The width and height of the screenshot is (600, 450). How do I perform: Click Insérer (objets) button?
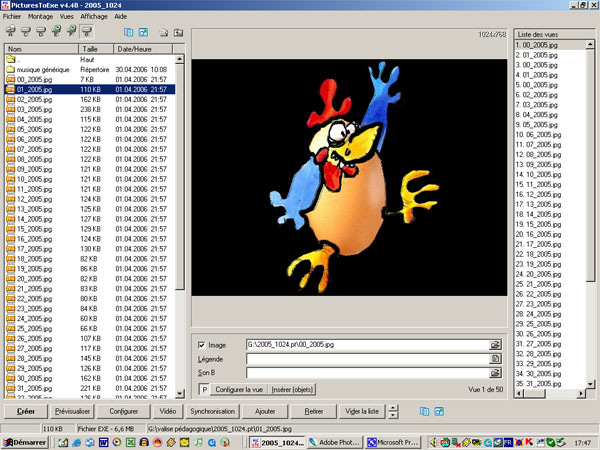(292, 390)
